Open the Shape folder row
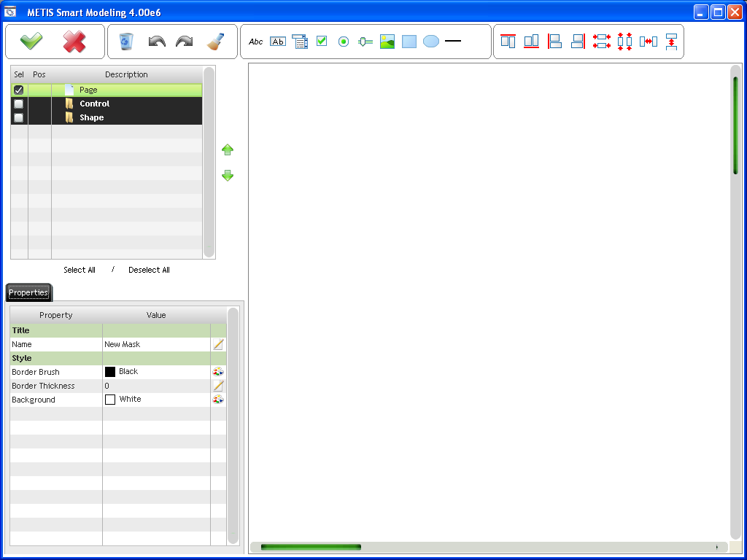Image resolution: width=747 pixels, height=560 pixels. pyautogui.click(x=107, y=117)
